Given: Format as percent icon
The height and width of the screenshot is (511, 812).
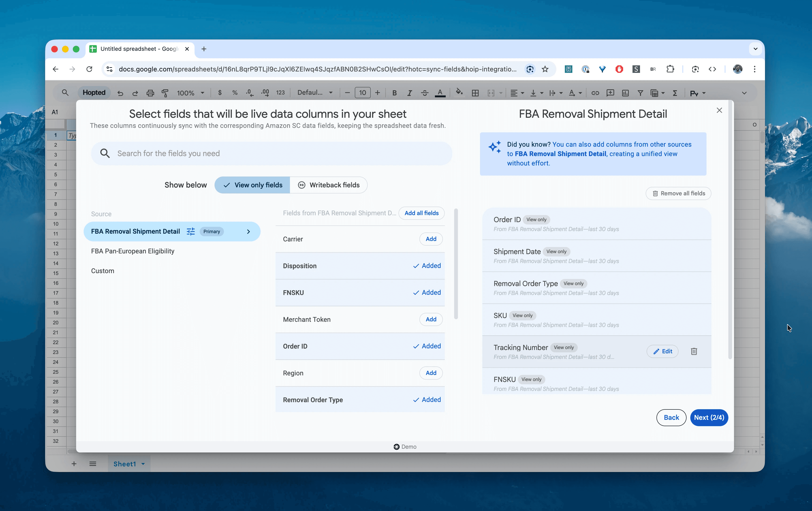Looking at the screenshot, I should (235, 93).
